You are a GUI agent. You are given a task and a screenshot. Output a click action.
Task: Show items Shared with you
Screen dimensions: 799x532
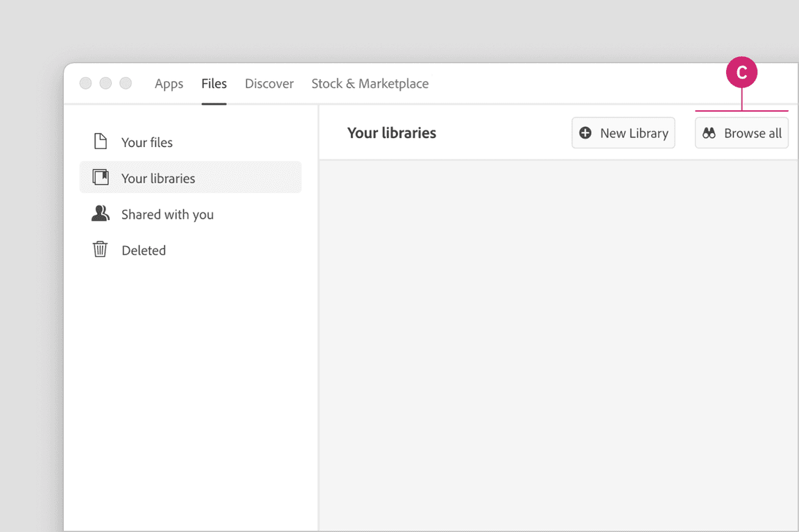[x=167, y=214]
